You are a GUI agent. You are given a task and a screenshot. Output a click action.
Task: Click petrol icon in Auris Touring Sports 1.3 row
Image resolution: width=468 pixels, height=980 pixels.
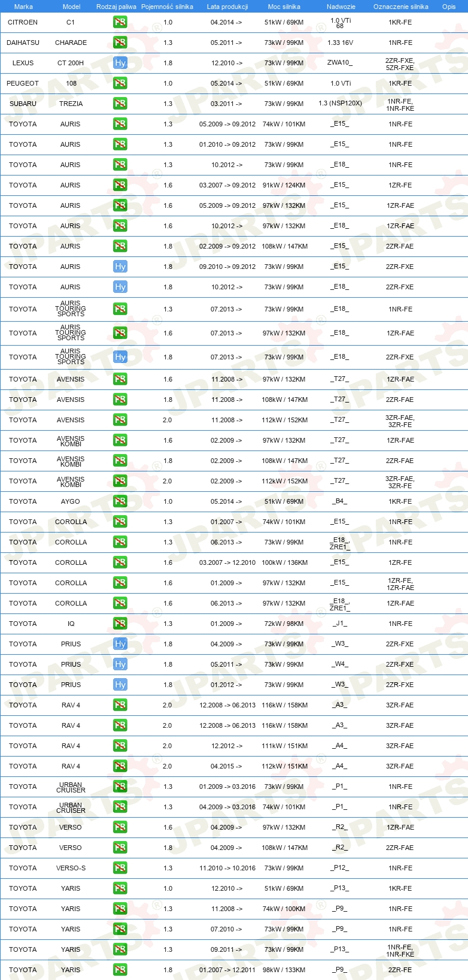tap(120, 309)
